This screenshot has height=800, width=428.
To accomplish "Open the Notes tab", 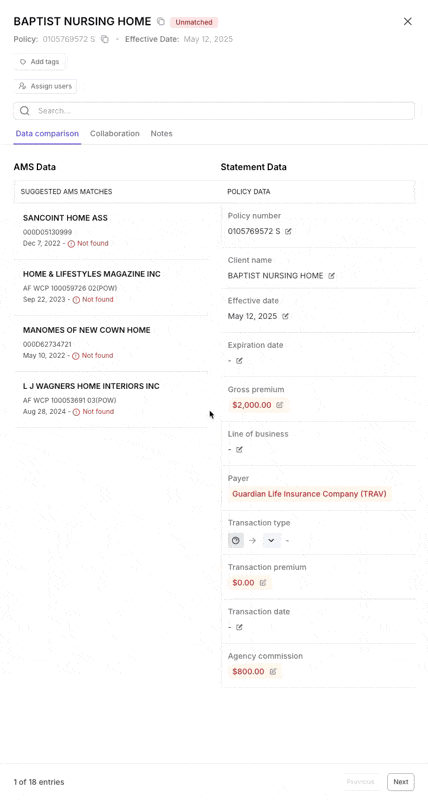I will click(161, 134).
